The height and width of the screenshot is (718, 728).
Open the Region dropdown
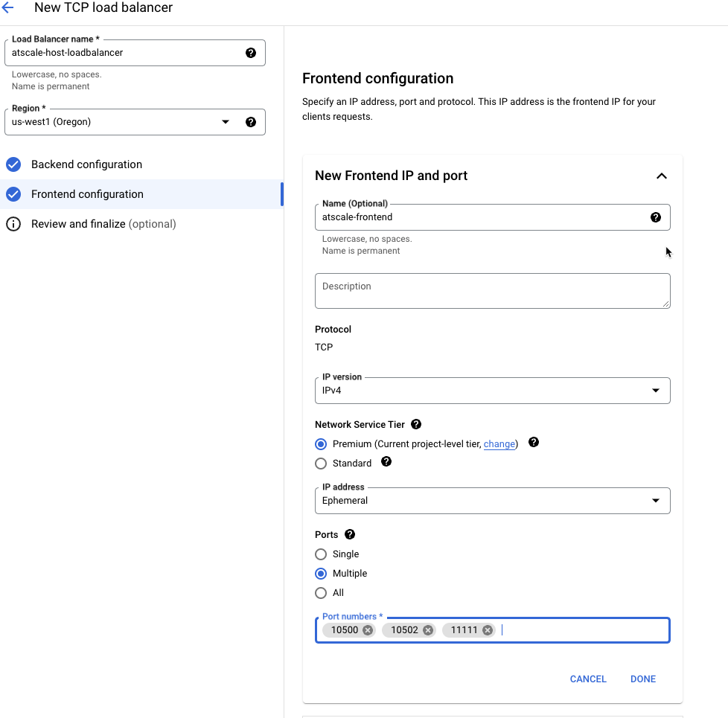135,122
